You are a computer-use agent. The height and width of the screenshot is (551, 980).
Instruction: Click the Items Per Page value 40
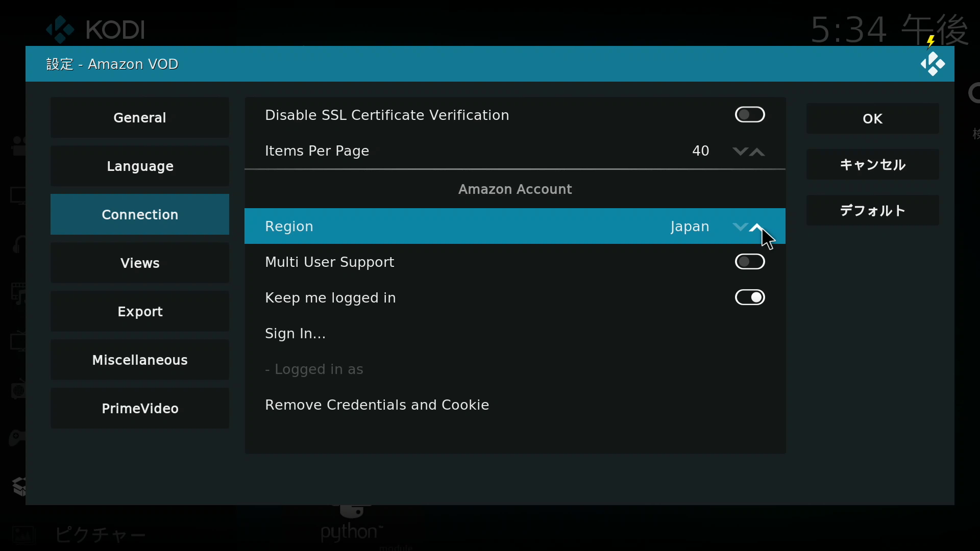click(x=701, y=151)
